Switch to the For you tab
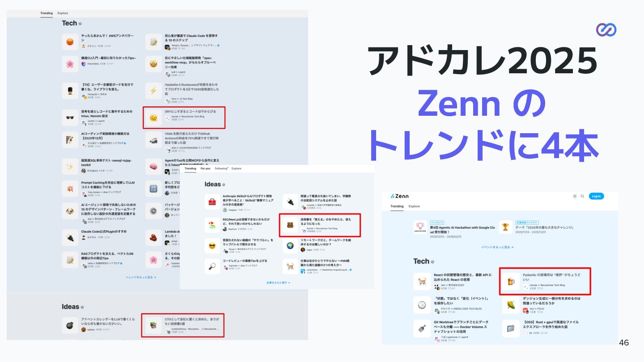The height and width of the screenshot is (362, 644). 205,168
